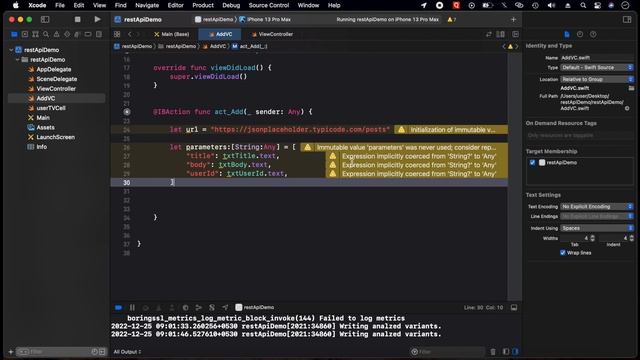Open Debug View Hierarchy icon

click(x=185, y=307)
